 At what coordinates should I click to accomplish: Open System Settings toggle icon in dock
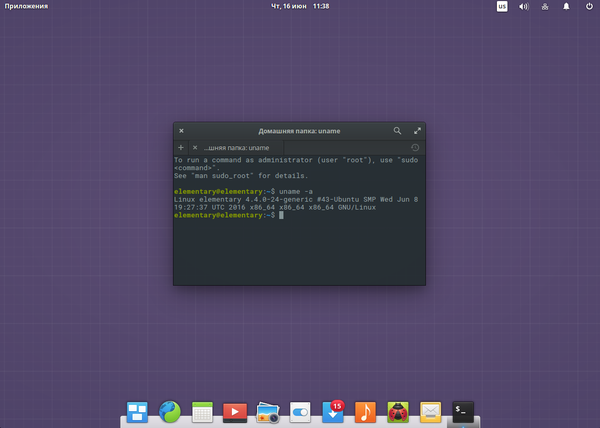(300, 410)
